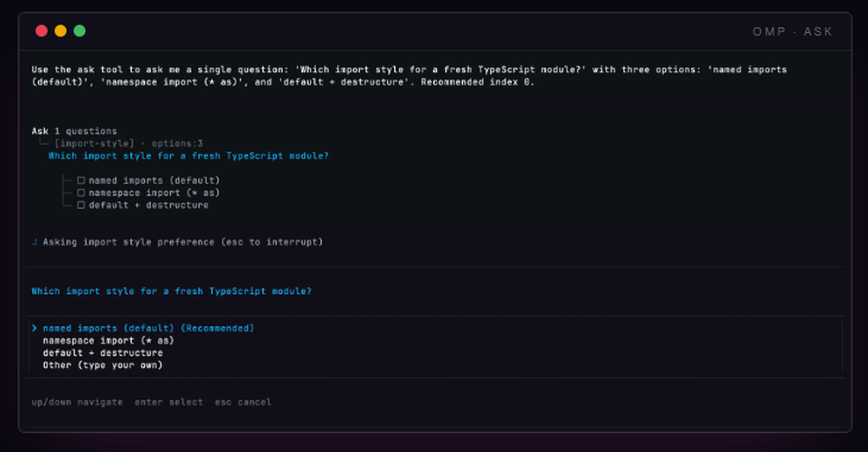The width and height of the screenshot is (868, 452).
Task: Click the 'OMP · ASK' window title
Action: click(792, 31)
